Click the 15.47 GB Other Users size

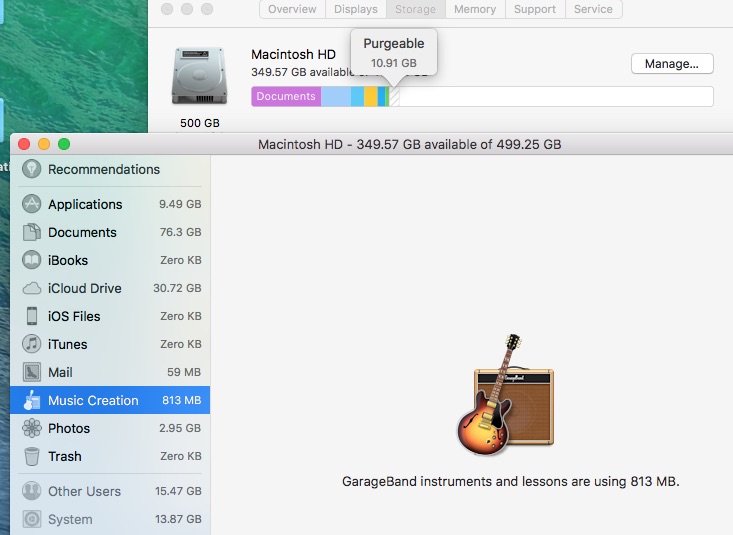point(178,492)
